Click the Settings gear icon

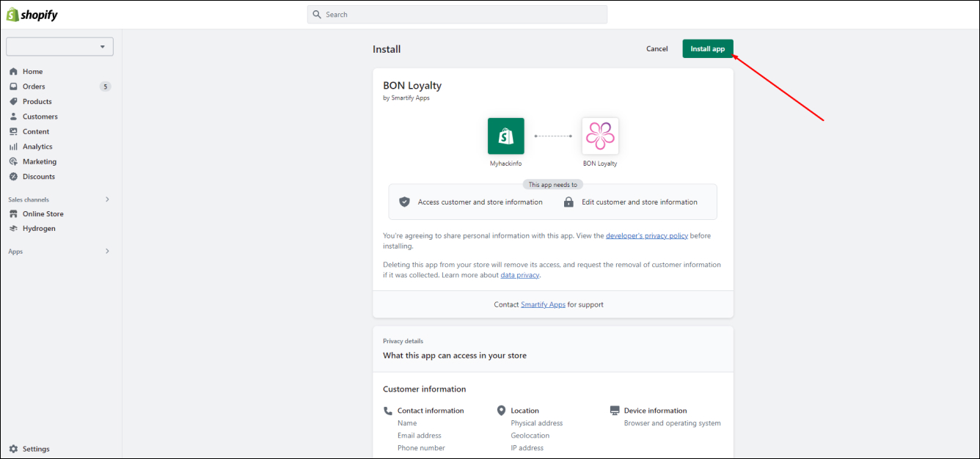pos(13,449)
